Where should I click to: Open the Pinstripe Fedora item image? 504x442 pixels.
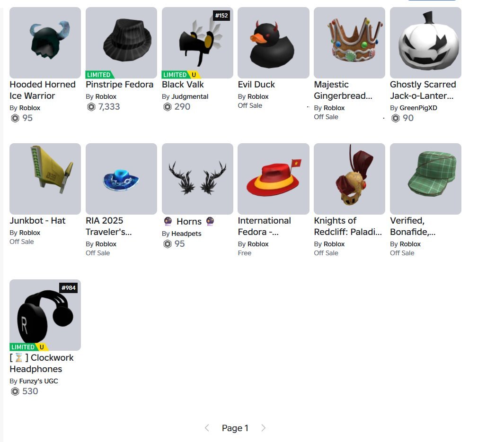click(x=121, y=43)
